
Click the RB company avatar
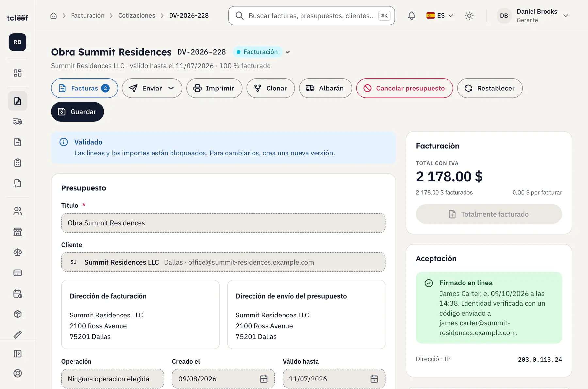(x=18, y=42)
